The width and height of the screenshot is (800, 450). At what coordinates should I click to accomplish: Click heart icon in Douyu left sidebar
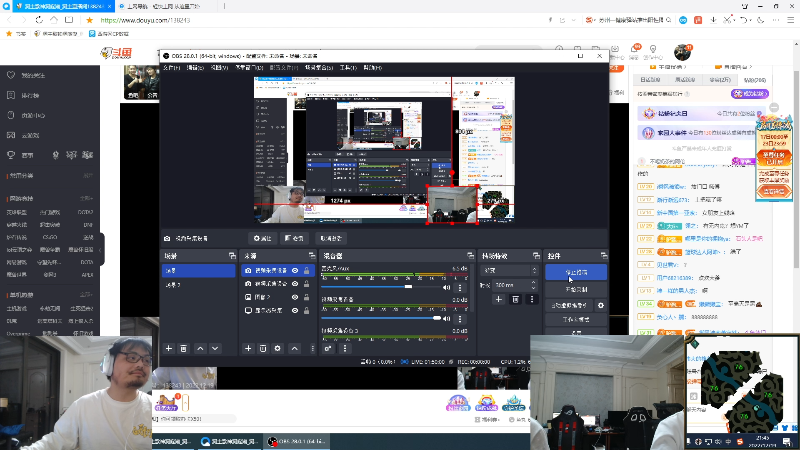(x=11, y=75)
